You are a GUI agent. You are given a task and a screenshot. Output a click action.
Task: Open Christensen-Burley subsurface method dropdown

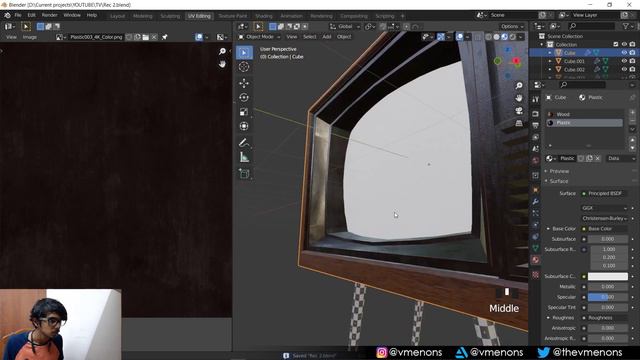604,218
